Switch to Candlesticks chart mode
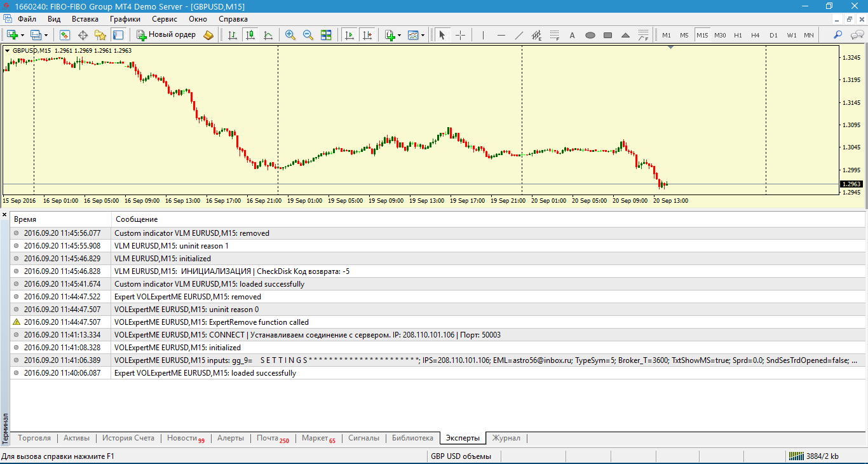868x464 pixels. (x=250, y=35)
